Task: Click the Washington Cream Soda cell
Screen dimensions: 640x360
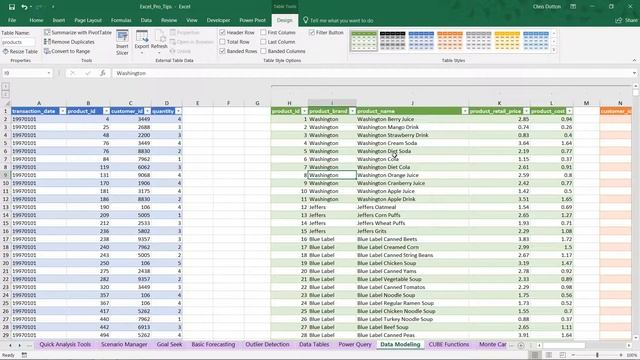Action: (412, 143)
